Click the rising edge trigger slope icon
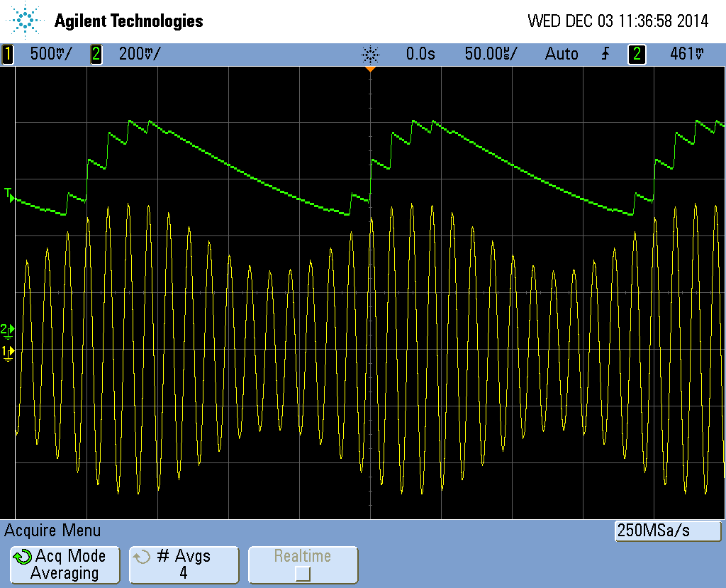Screen dimensions: 726x588 pyautogui.click(x=605, y=54)
